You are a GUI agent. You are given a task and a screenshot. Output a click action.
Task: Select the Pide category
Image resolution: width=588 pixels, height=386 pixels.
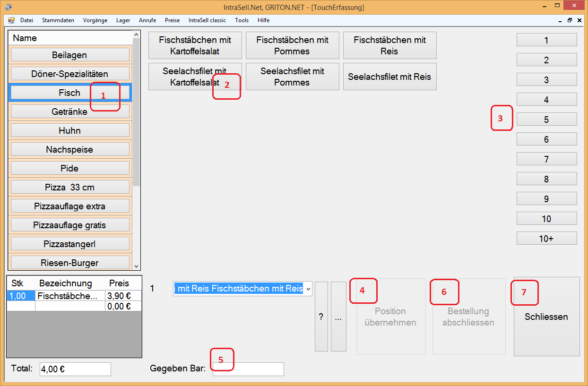click(70, 168)
